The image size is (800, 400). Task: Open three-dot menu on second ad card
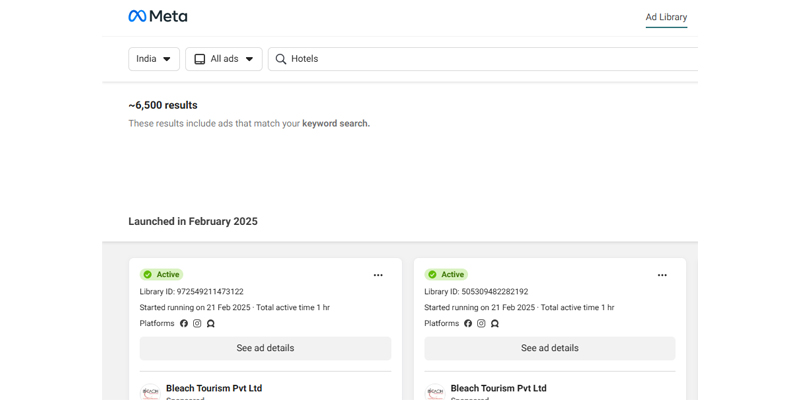[662, 275]
